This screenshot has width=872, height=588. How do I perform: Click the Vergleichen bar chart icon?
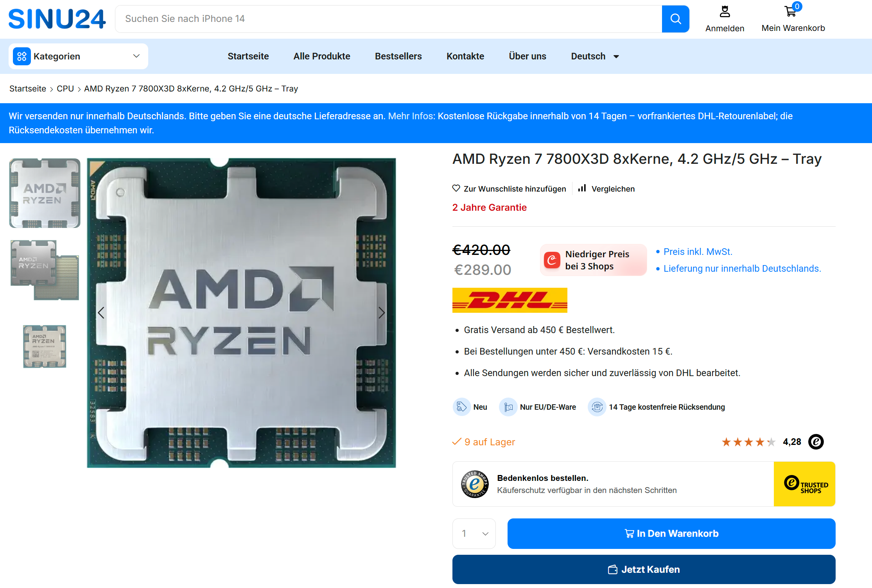[x=582, y=188]
